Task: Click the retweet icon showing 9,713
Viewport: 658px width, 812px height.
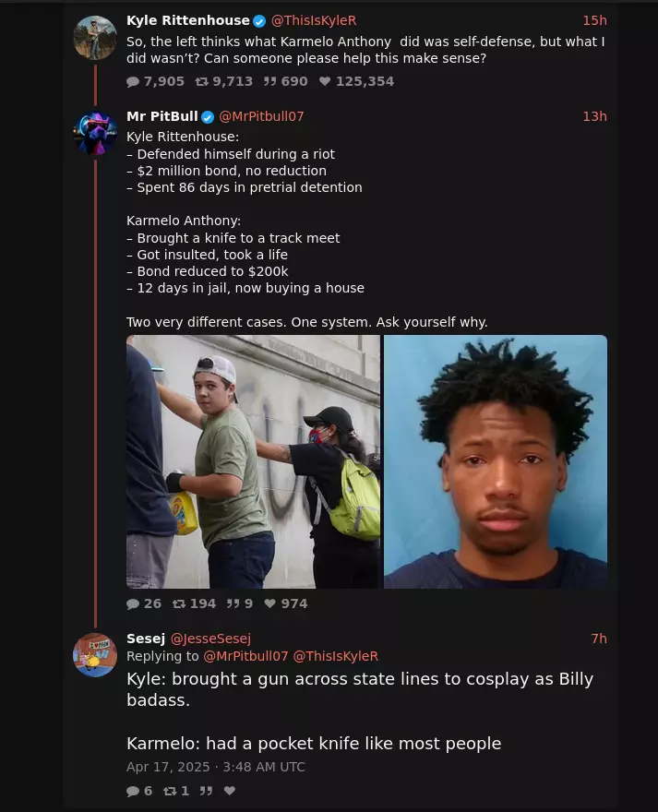Action: tap(201, 81)
